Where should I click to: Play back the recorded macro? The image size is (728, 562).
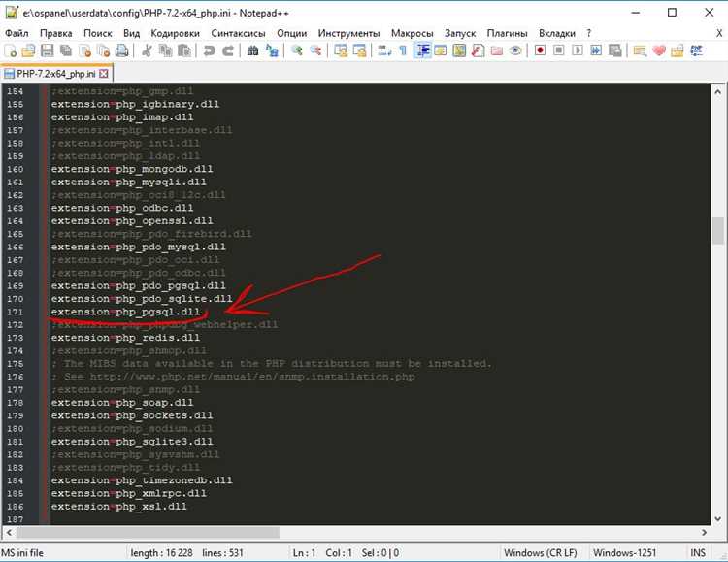tap(578, 50)
